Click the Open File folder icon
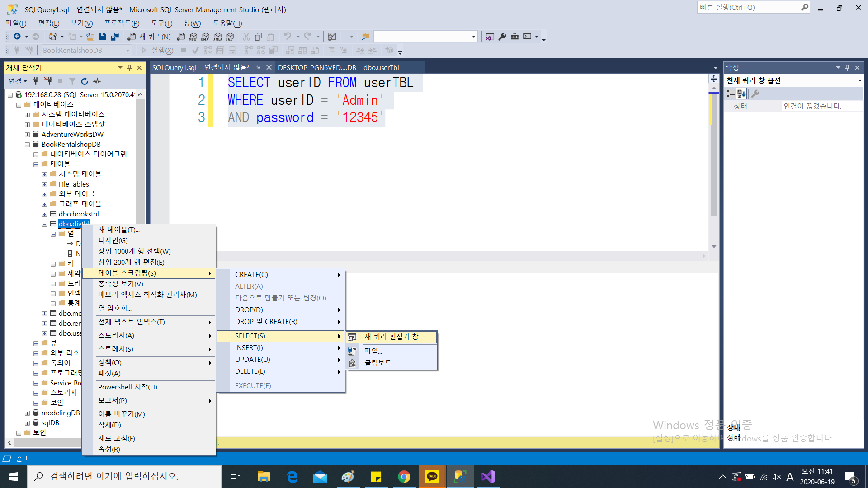Screen dimensions: 868x488 point(90,37)
